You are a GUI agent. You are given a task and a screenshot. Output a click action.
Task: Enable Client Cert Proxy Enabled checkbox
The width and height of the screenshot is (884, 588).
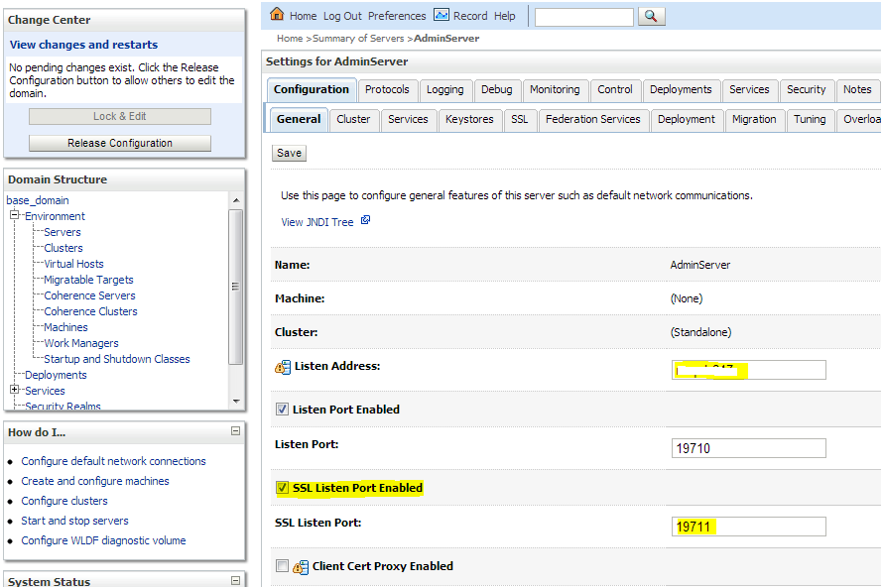pos(282,566)
